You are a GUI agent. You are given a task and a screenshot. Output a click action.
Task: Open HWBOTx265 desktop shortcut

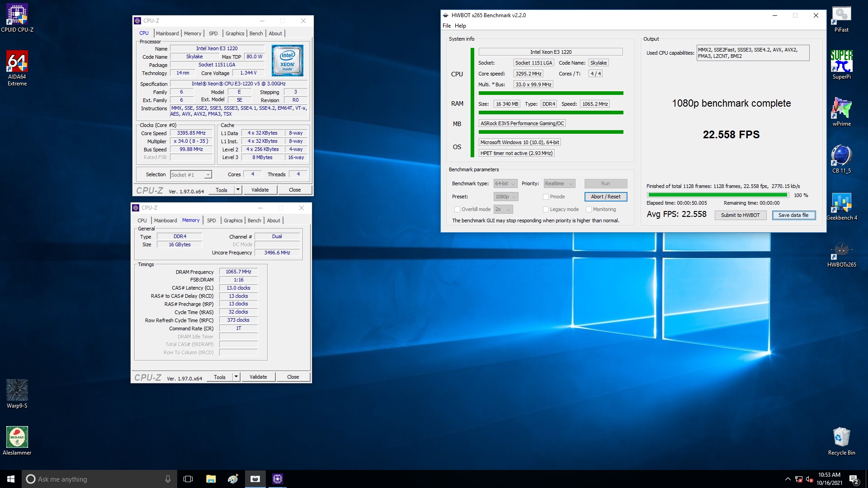[841, 253]
